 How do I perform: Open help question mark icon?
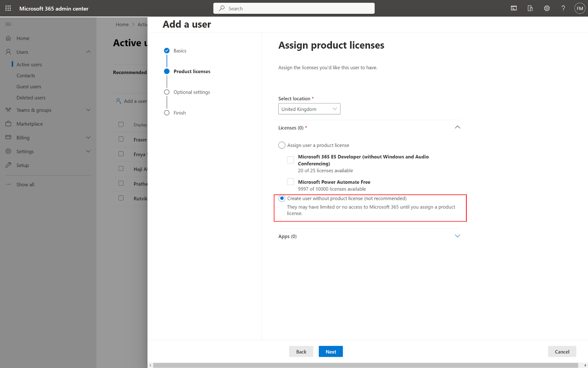click(563, 8)
